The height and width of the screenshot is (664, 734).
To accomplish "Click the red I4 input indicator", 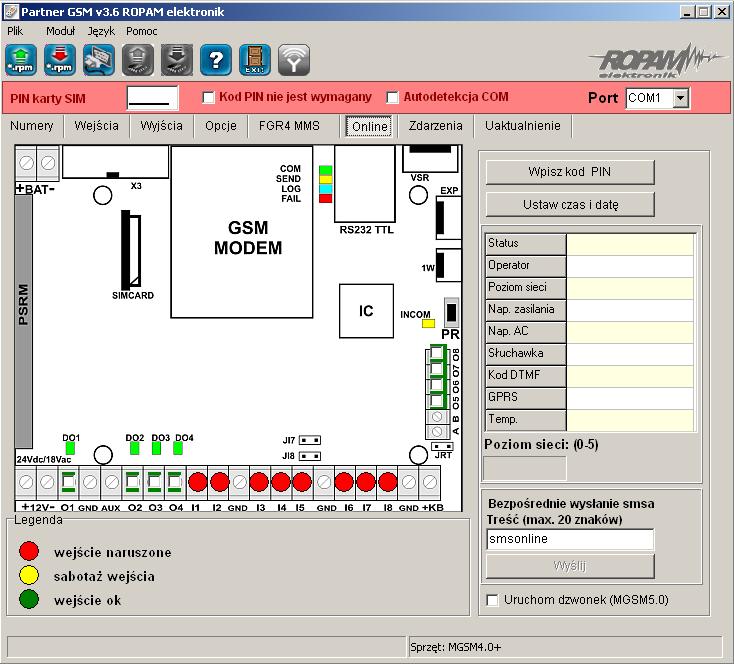I will (280, 482).
